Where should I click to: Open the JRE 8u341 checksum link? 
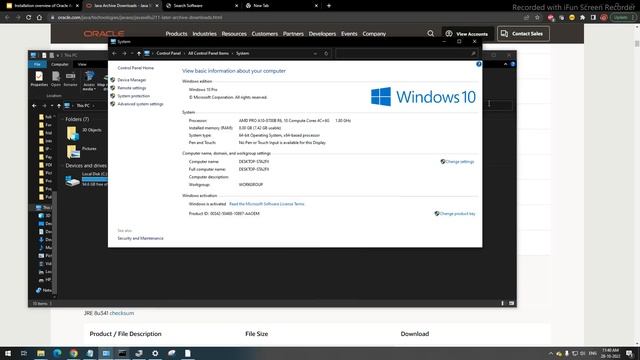click(x=122, y=313)
